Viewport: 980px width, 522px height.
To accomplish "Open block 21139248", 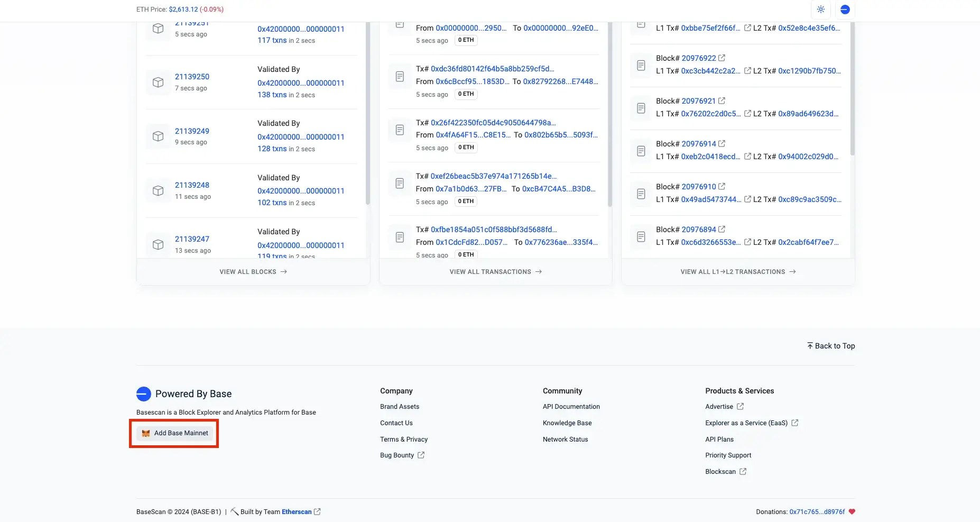I will [192, 185].
